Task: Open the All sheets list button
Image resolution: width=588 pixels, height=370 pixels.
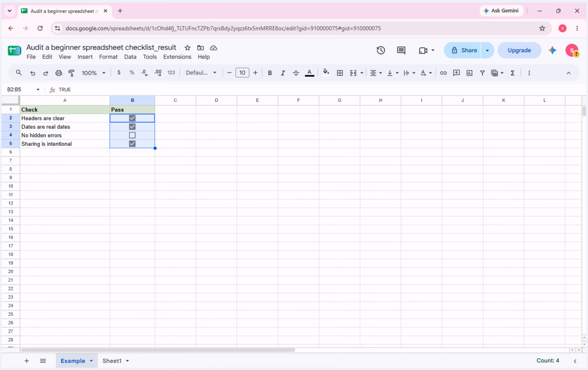Action: click(x=43, y=361)
